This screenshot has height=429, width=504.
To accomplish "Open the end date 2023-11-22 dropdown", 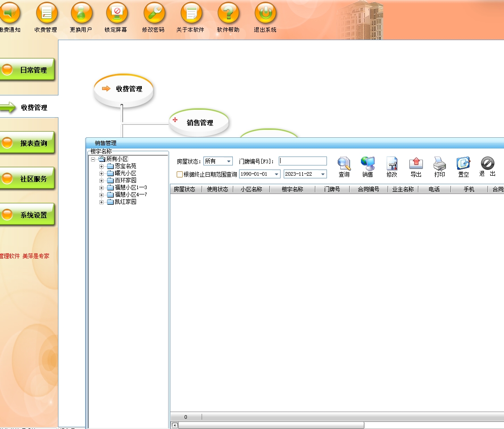I will [x=322, y=174].
